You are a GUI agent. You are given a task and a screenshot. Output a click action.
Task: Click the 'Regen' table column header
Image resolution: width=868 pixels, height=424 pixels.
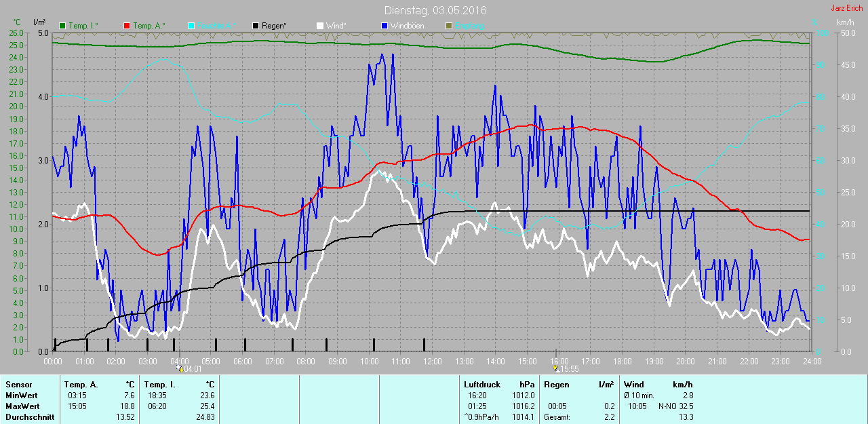(555, 385)
